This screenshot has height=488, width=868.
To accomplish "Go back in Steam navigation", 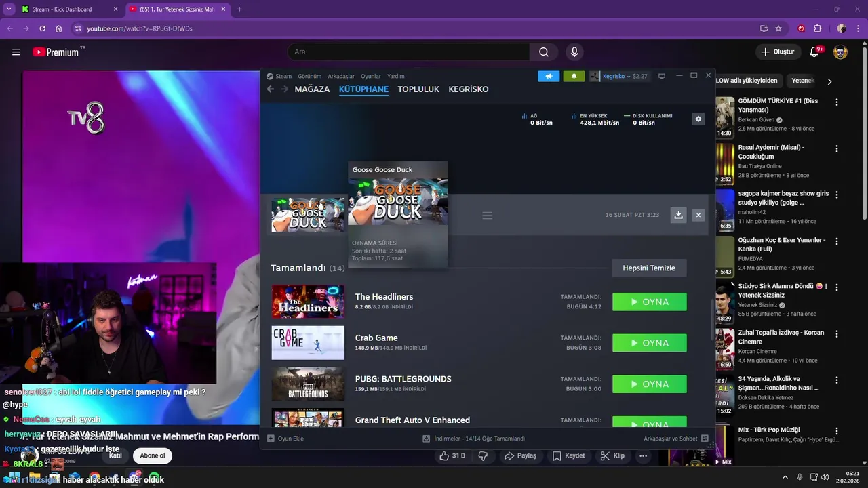I will click(x=271, y=89).
